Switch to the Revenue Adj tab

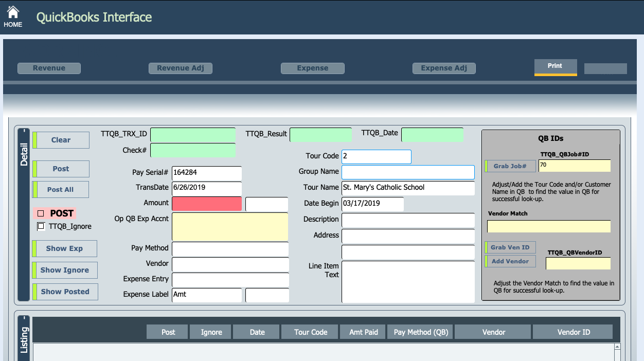(181, 68)
